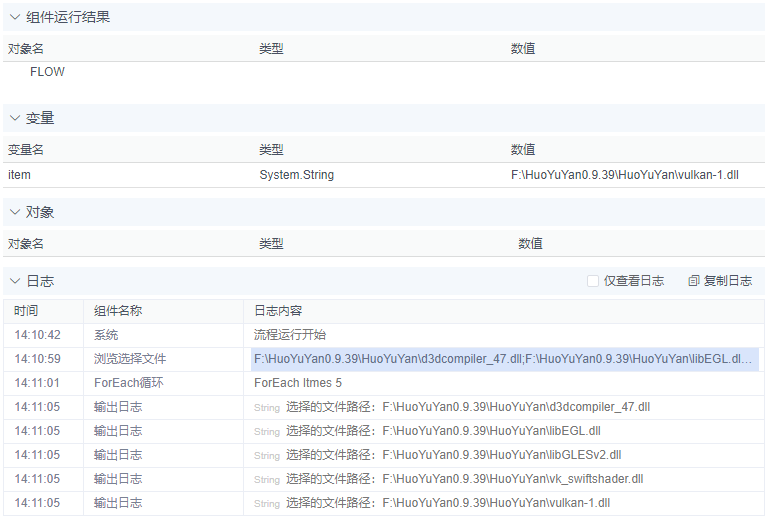Collapse the 日志 section
This screenshot has width=768, height=519.
(15, 281)
